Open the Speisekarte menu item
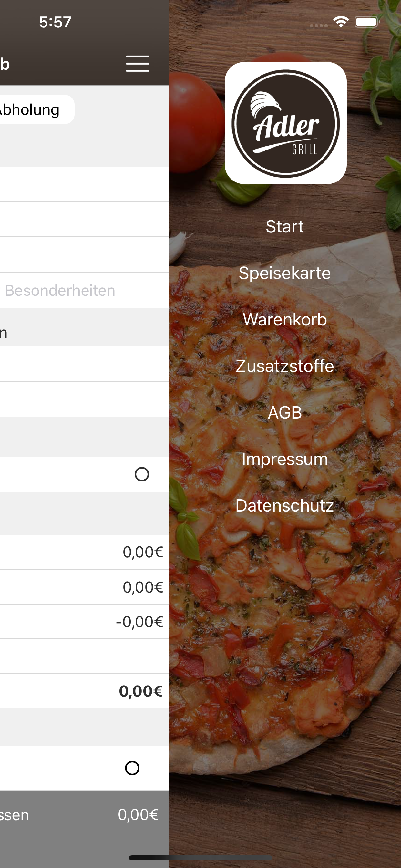This screenshot has width=401, height=868. click(285, 273)
